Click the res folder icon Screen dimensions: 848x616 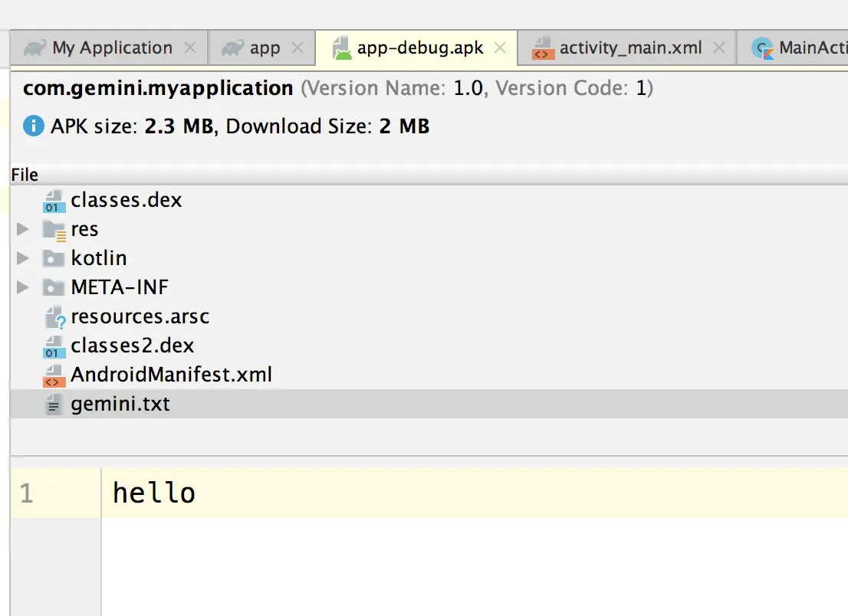(x=54, y=230)
